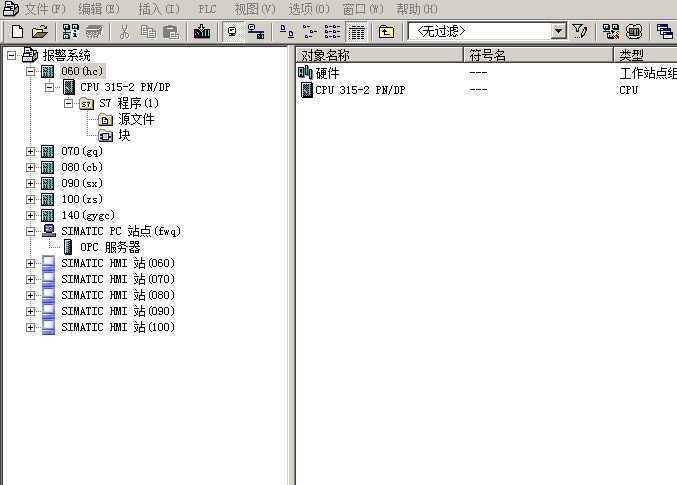Image resolution: width=677 pixels, height=485 pixels.
Task: Open the 文件(F) menu
Action: (45, 9)
